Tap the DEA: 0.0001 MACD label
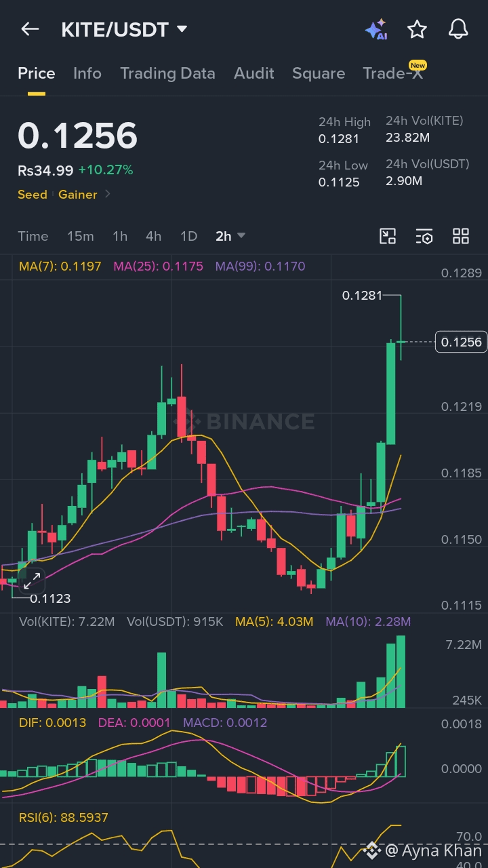The image size is (488, 868). pyautogui.click(x=134, y=723)
